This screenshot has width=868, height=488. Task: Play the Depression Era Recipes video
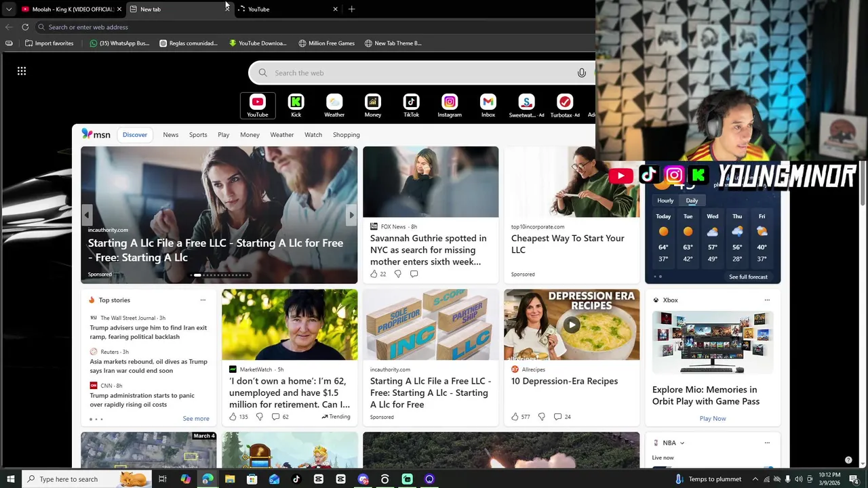[572, 325]
